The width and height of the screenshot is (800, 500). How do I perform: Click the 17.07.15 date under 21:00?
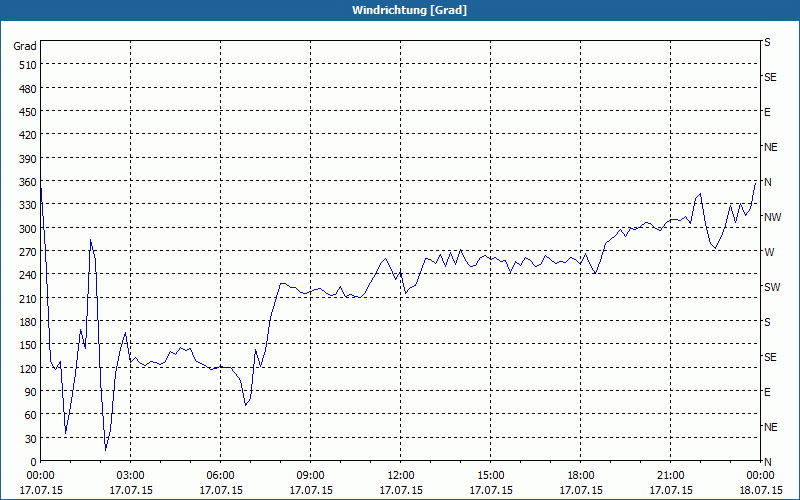(670, 490)
